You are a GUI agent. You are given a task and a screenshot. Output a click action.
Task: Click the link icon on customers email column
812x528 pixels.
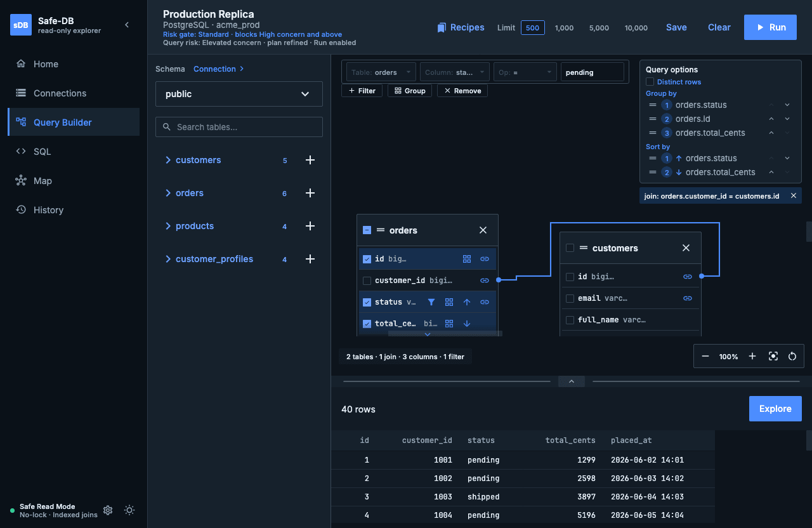pos(688,298)
